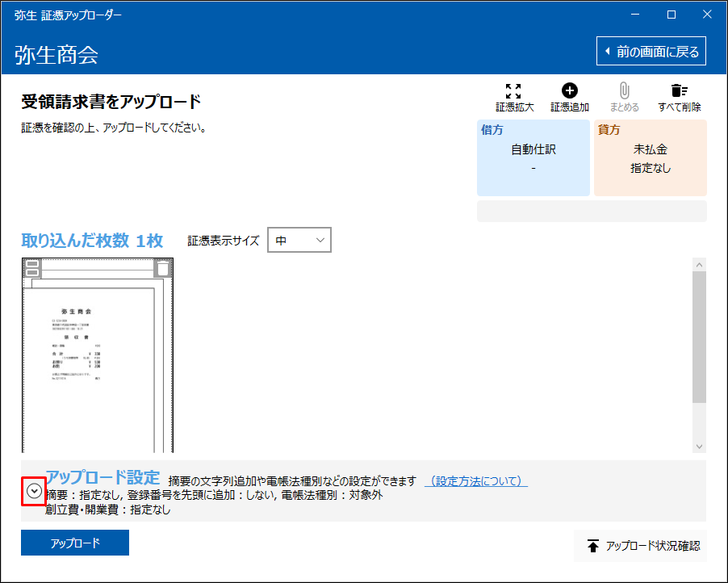Add a voucher with 証憑追加
728x583 pixels.
570,98
